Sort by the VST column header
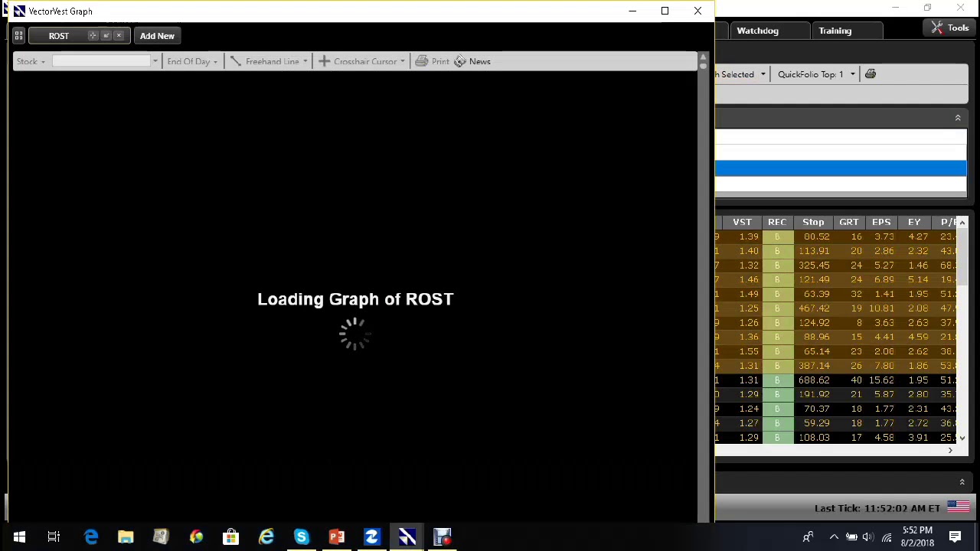Viewport: 980px width, 551px height. (742, 222)
